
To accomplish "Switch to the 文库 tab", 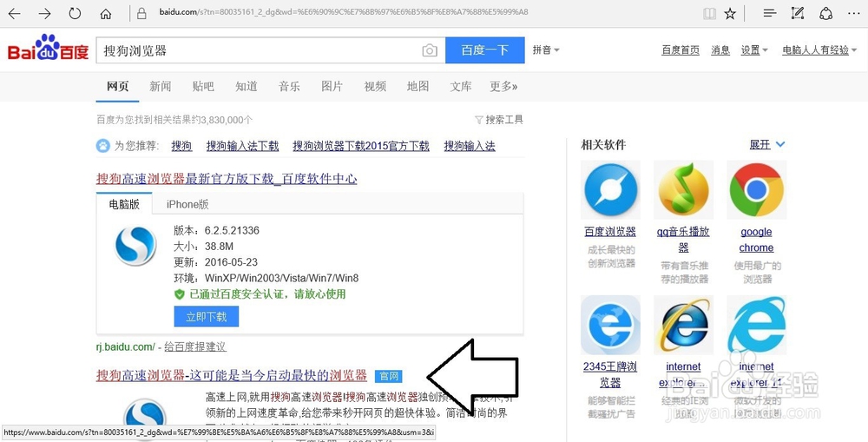I will point(461,86).
